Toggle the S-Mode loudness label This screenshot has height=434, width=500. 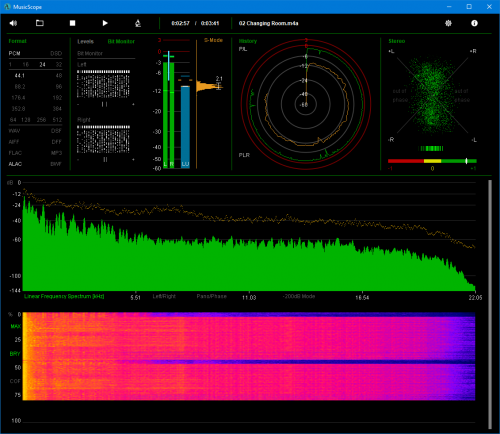tap(213, 40)
